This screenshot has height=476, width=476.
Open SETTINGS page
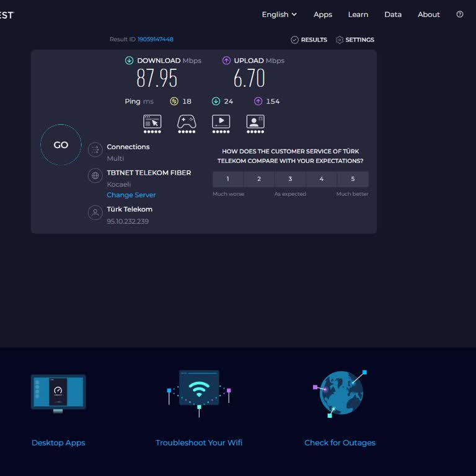point(359,40)
